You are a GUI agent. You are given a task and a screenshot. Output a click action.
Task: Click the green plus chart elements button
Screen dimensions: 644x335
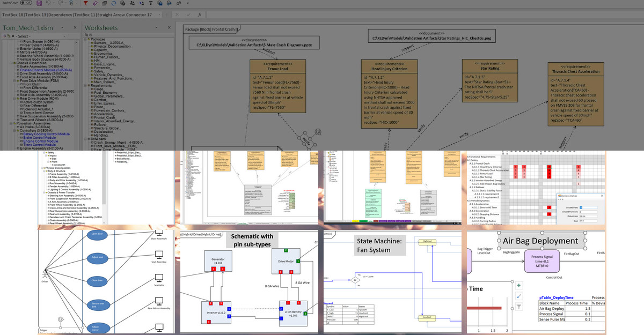click(x=518, y=286)
